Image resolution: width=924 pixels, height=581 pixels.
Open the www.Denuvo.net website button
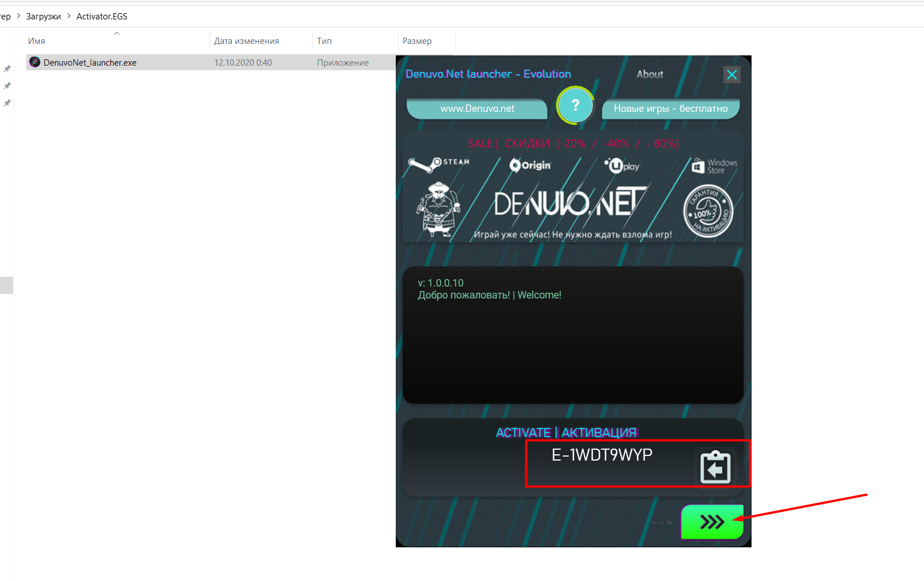tap(477, 108)
